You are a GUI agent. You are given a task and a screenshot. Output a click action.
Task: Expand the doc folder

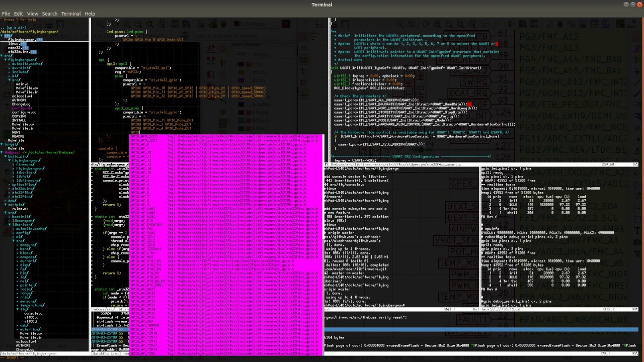[11, 201]
